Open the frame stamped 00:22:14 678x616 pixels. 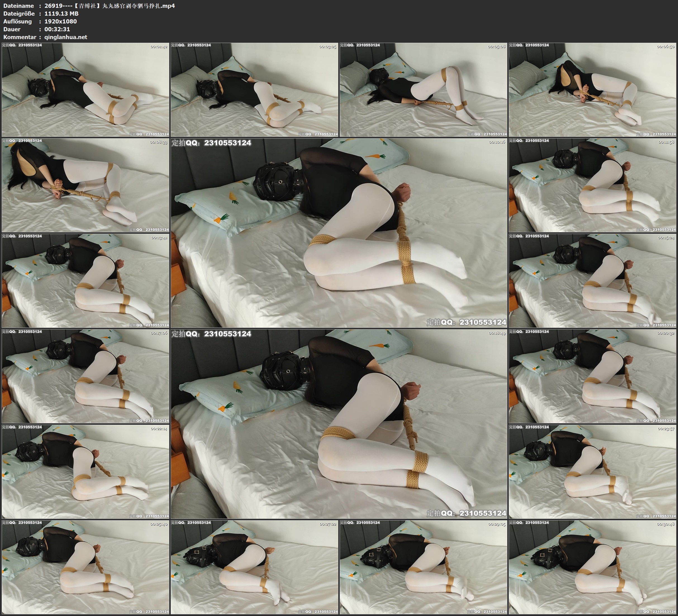tap(85, 471)
